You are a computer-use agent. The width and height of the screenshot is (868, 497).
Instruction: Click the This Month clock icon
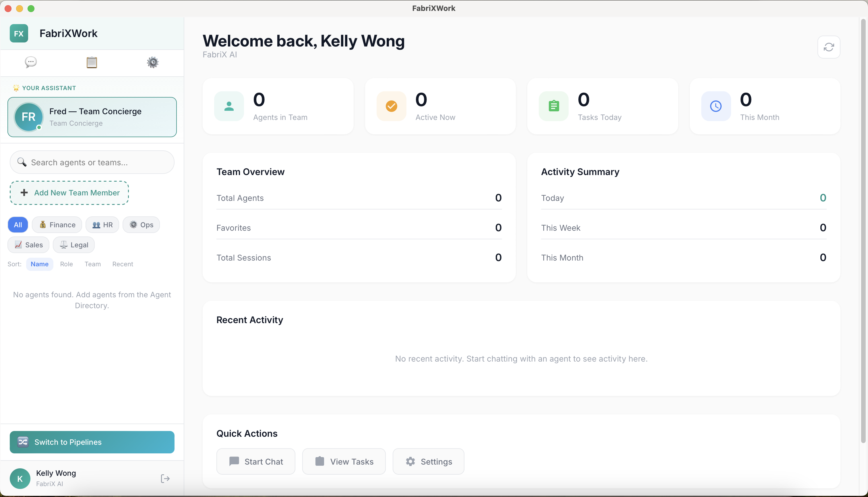[x=716, y=106]
